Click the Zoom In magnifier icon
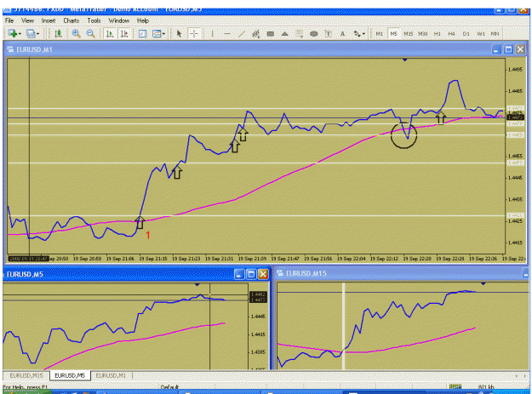 click(76, 33)
